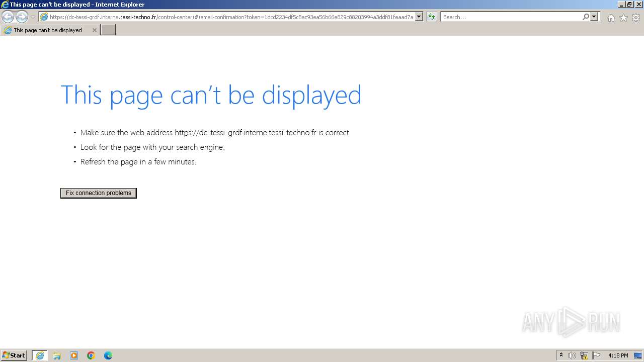Click the Refresh page icon
This screenshot has height=362, width=644.
(432, 17)
